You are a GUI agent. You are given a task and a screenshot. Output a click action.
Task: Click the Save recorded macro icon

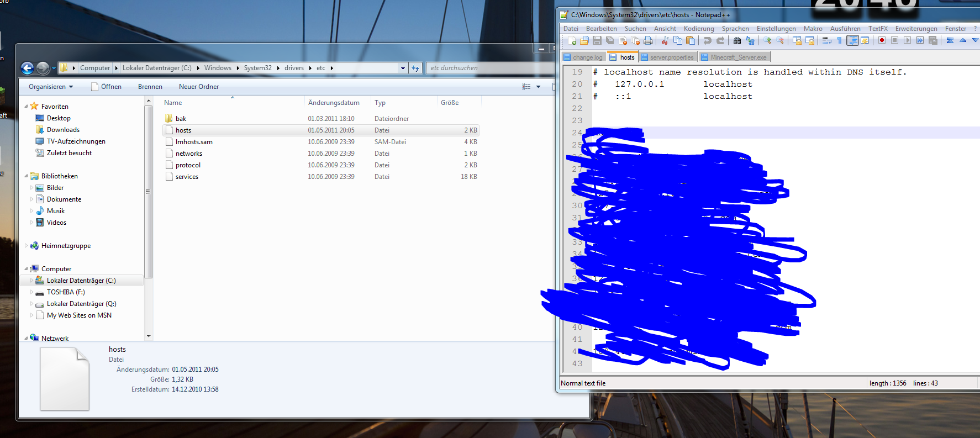(x=933, y=40)
